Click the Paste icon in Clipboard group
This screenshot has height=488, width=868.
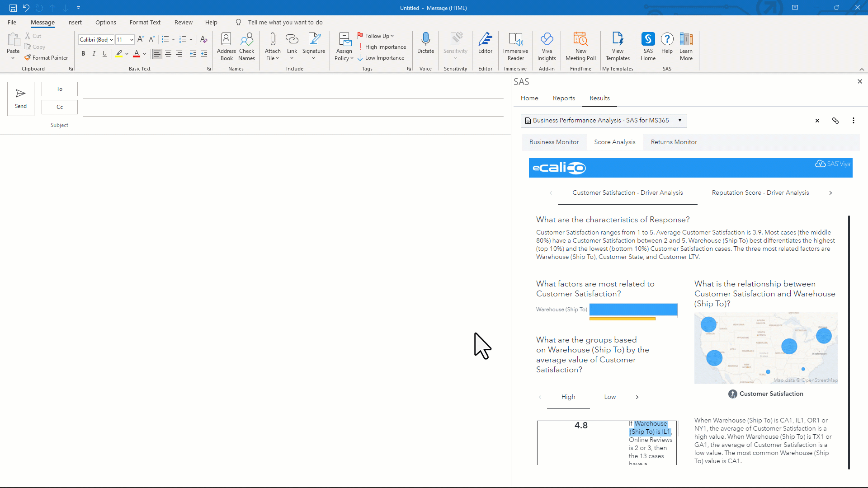coord(13,40)
